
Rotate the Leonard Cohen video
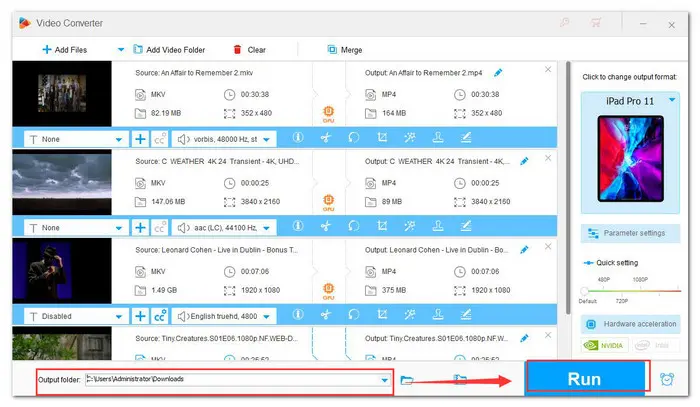[354, 315]
